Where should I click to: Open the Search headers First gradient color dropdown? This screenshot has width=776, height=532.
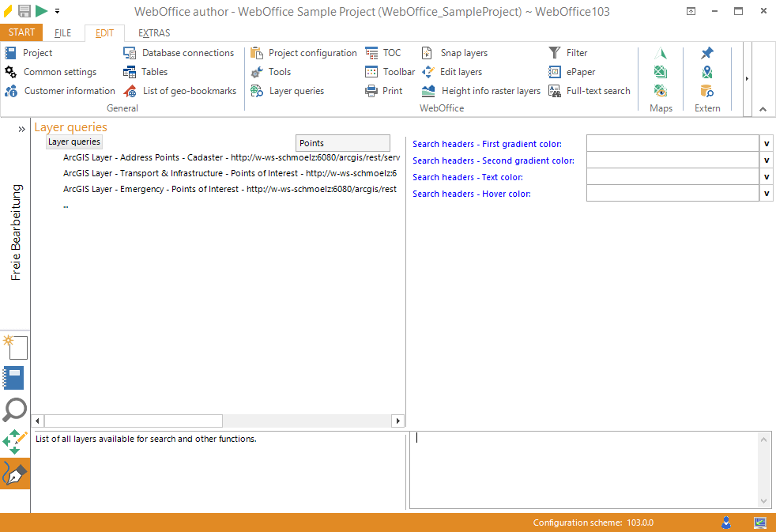(765, 143)
